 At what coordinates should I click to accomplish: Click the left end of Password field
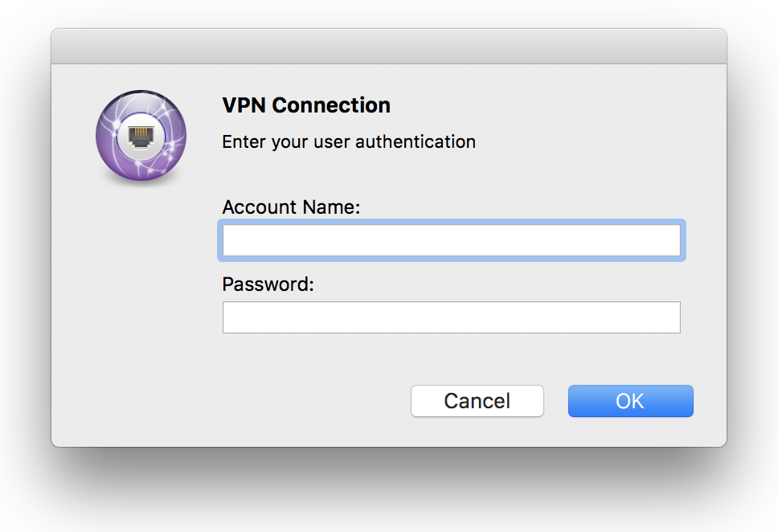pyautogui.click(x=229, y=317)
